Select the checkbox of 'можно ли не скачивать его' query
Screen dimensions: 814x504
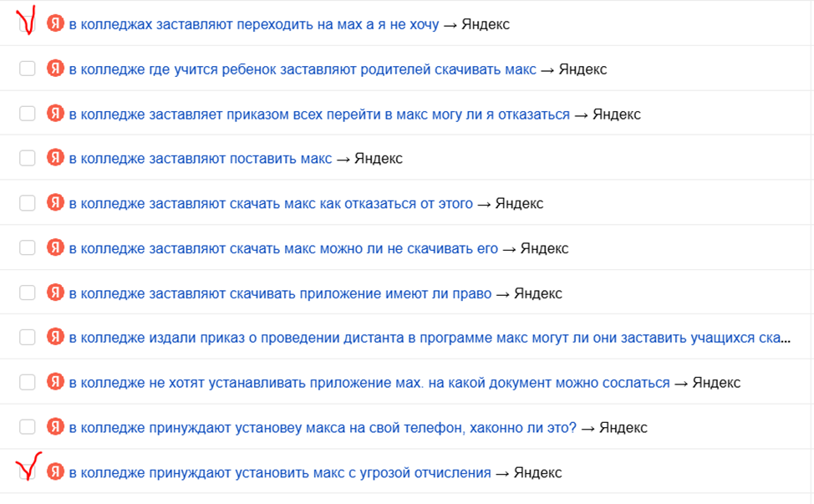pos(27,247)
